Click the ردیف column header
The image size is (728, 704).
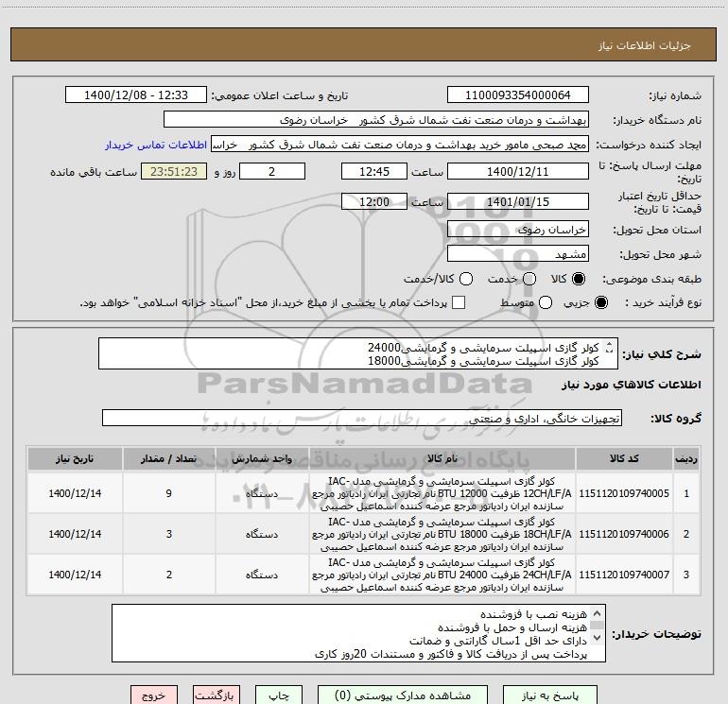click(686, 458)
